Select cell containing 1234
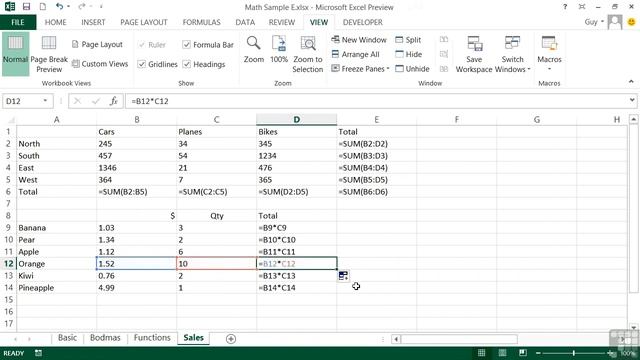640x360 pixels. [x=297, y=156]
